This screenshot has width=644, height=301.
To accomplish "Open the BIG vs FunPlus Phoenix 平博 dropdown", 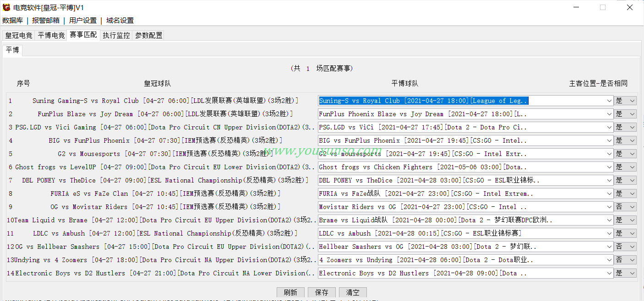I will tap(609, 140).
